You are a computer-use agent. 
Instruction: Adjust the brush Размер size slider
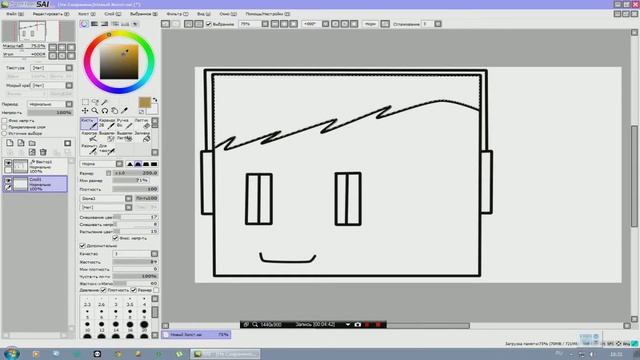pyautogui.click(x=136, y=173)
